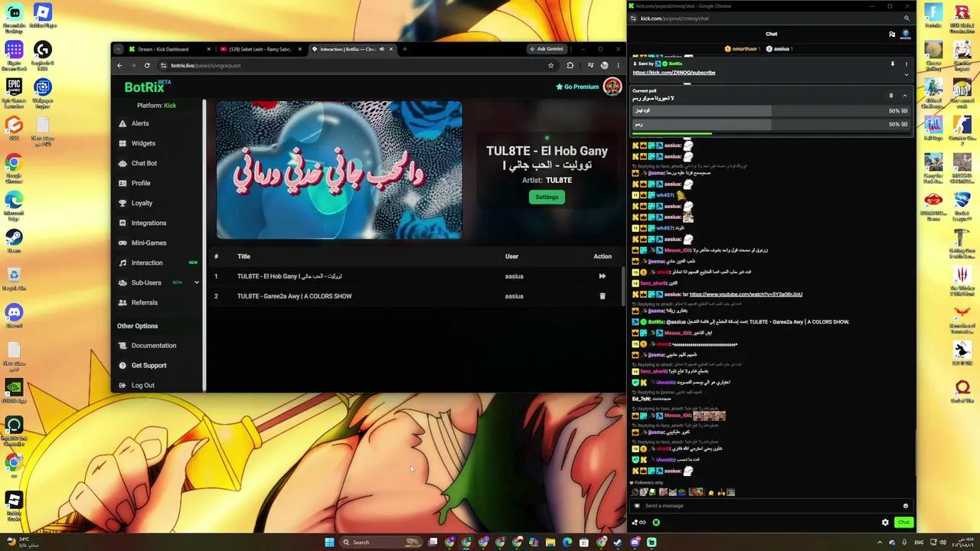Bookmark the BotRix page with star
This screenshot has width=980, height=551.
[550, 65]
